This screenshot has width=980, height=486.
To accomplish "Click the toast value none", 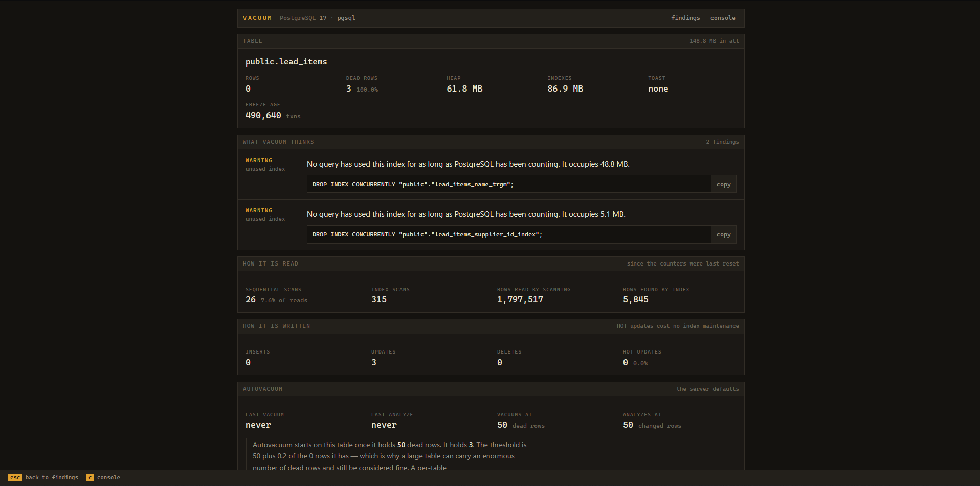I will pyautogui.click(x=658, y=89).
